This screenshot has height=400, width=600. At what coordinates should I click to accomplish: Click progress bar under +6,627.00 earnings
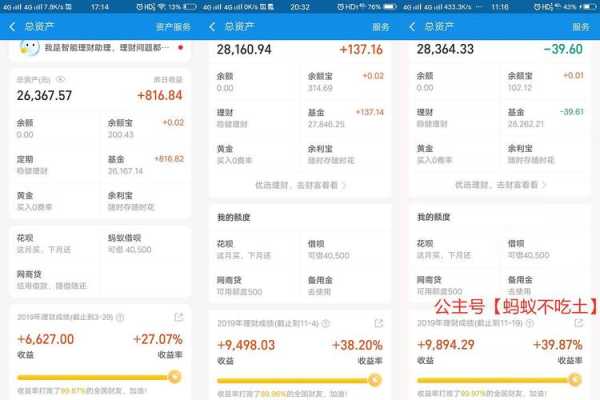pos(95,377)
